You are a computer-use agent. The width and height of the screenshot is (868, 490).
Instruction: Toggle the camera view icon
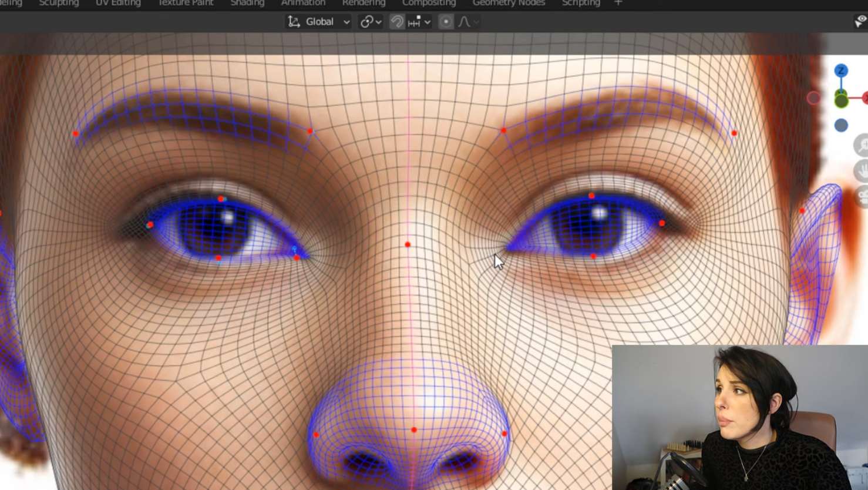(x=862, y=196)
